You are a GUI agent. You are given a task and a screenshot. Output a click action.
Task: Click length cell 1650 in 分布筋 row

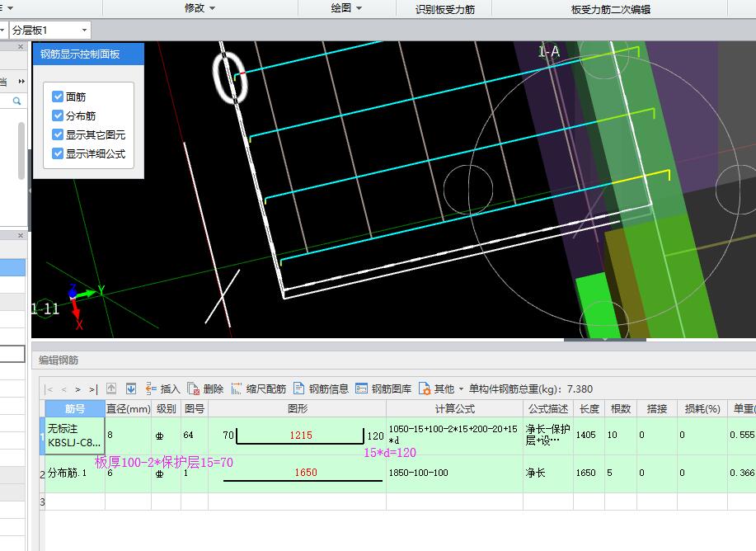(589, 473)
